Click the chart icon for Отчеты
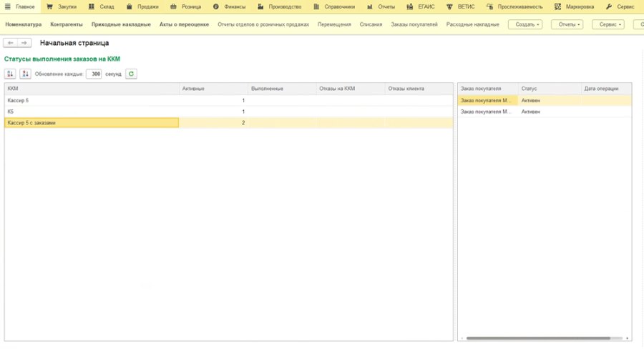The height and width of the screenshot is (349, 644). click(x=370, y=6)
